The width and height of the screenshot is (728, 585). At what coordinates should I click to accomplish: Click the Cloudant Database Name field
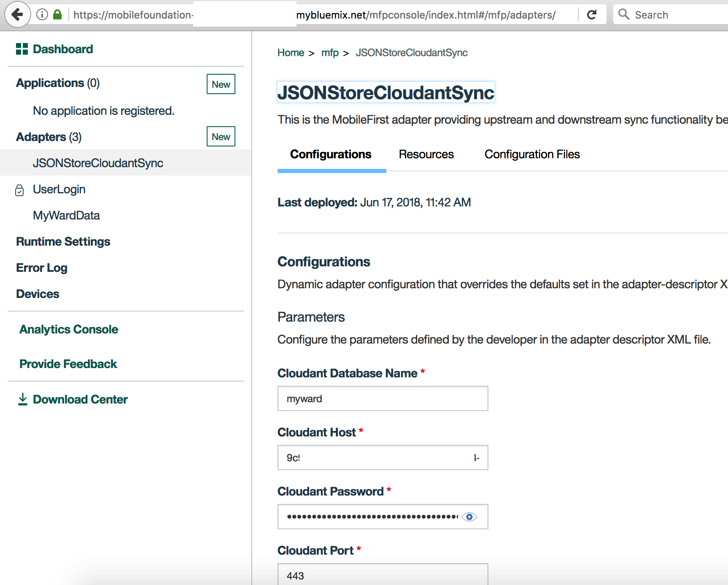(383, 398)
